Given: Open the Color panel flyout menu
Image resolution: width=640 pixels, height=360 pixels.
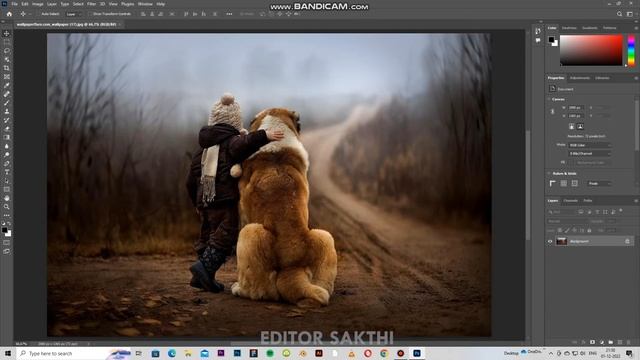Looking at the screenshot, I should click(636, 28).
